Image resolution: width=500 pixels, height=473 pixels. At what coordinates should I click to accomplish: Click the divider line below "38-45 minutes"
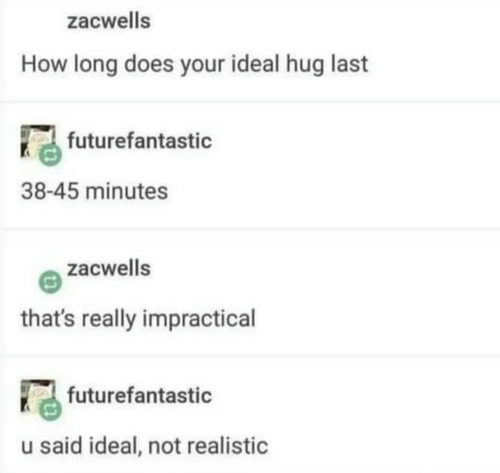(250, 229)
